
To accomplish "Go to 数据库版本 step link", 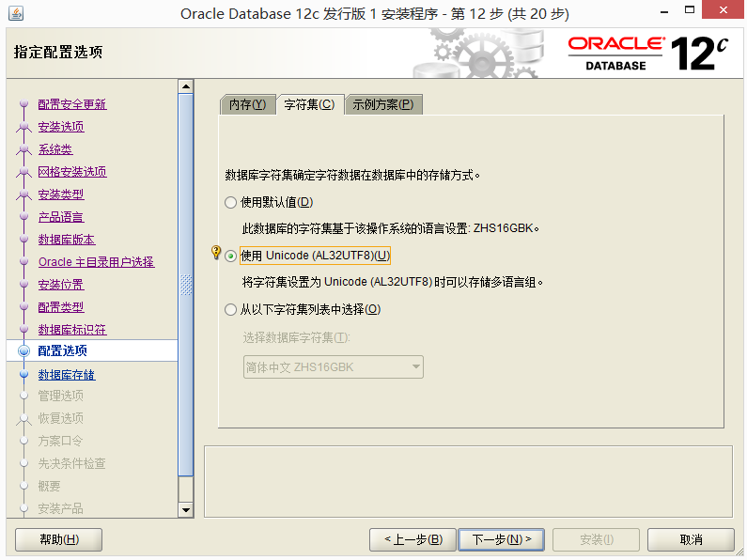I will click(67, 240).
